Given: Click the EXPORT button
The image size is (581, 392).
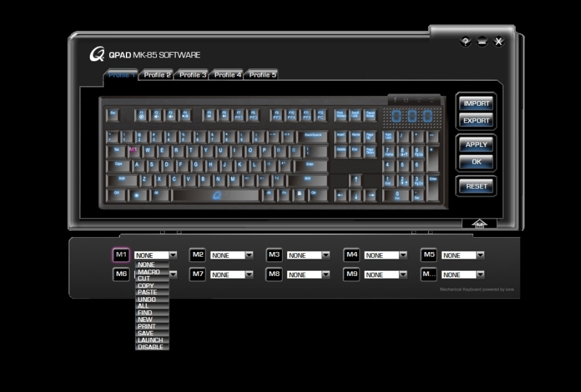Looking at the screenshot, I should coord(476,121).
